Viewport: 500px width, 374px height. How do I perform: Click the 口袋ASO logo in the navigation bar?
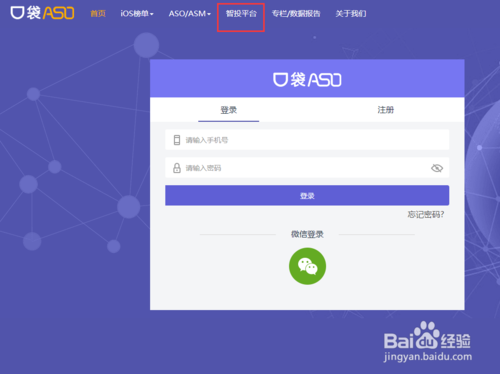click(x=42, y=13)
